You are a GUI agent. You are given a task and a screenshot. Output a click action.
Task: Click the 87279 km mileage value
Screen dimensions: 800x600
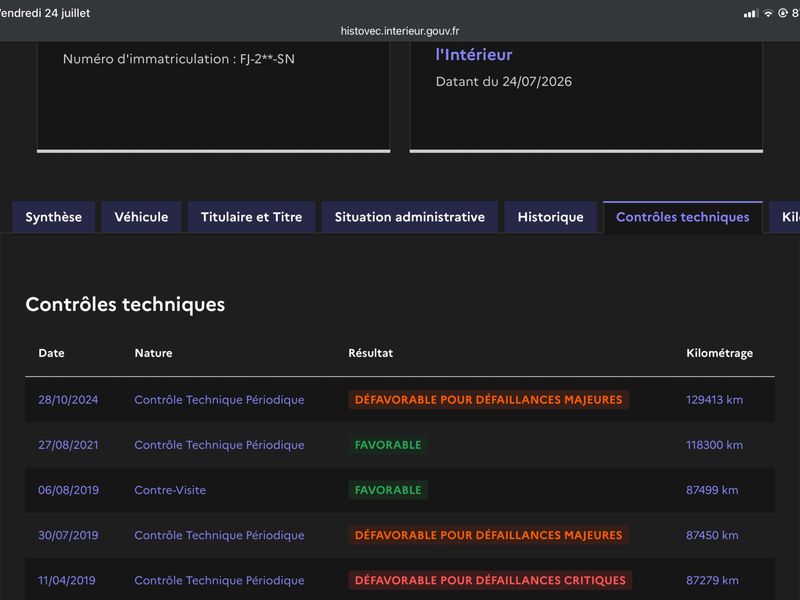tap(712, 580)
